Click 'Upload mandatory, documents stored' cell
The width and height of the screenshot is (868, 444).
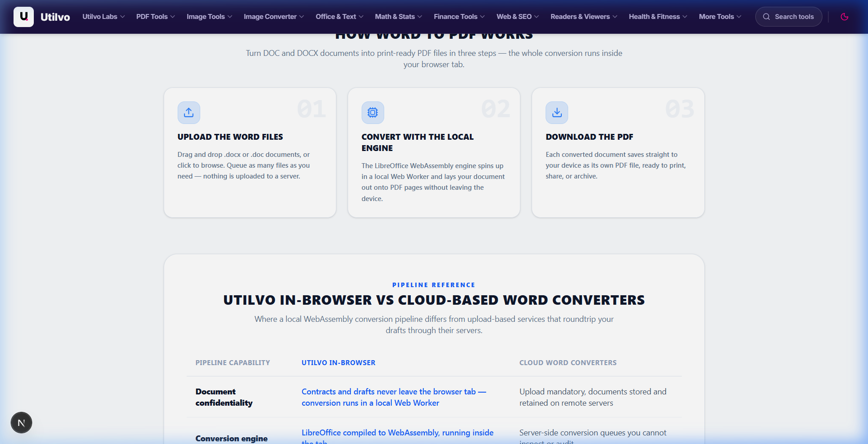(x=593, y=397)
